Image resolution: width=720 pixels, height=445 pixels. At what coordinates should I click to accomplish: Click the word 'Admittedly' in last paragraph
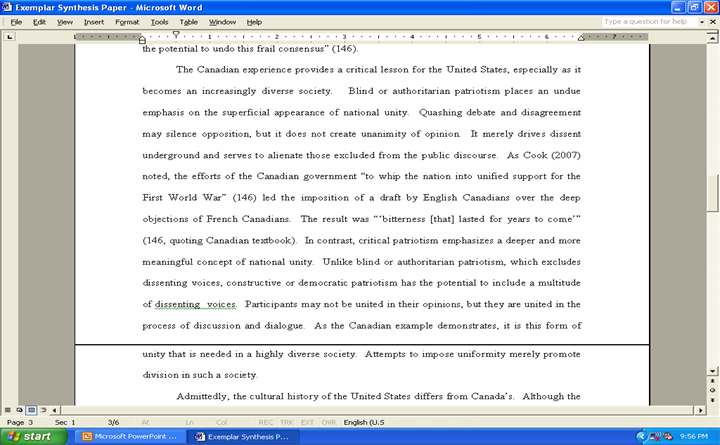(202, 396)
